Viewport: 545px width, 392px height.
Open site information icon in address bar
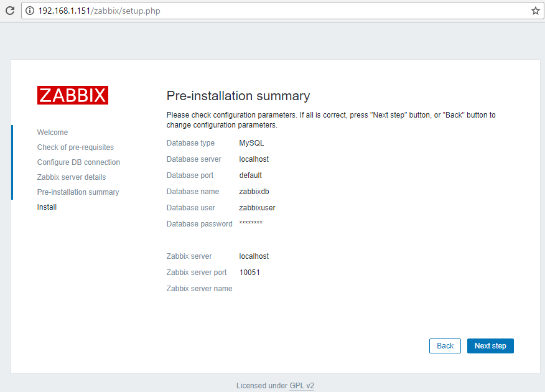30,11
